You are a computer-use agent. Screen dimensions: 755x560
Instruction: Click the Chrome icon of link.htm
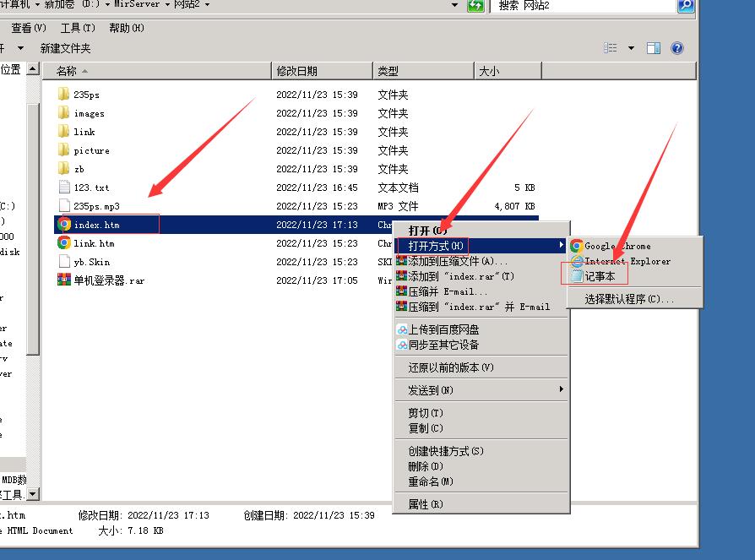64,242
